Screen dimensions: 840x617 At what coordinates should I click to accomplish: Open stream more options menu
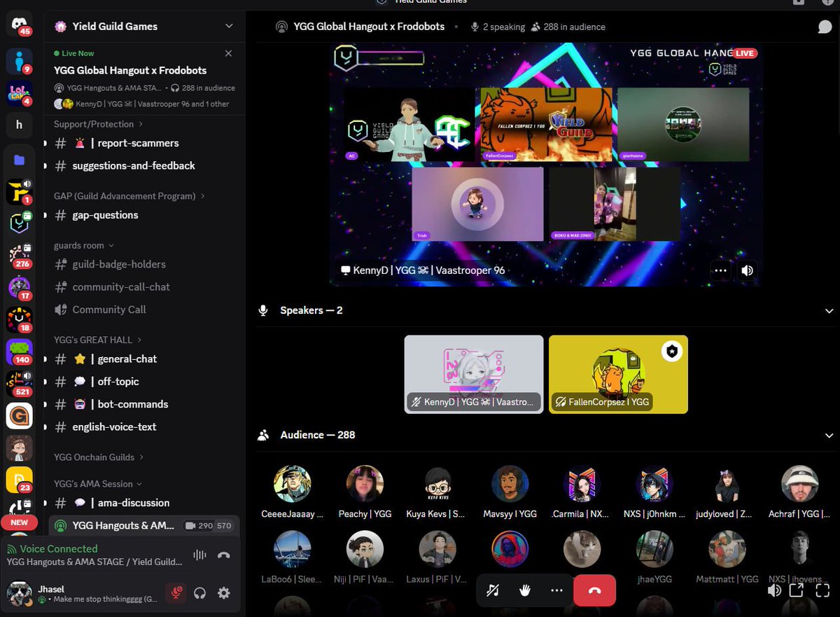[x=720, y=270]
